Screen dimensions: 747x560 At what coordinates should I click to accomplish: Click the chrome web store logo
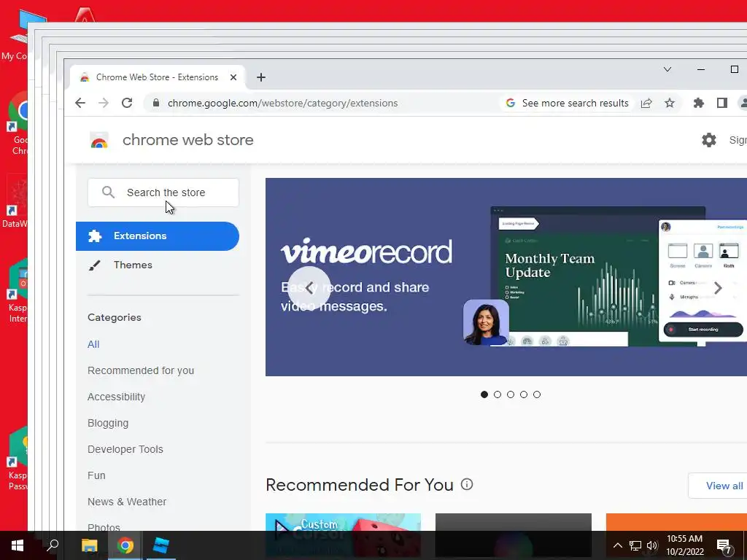pyautogui.click(x=99, y=141)
